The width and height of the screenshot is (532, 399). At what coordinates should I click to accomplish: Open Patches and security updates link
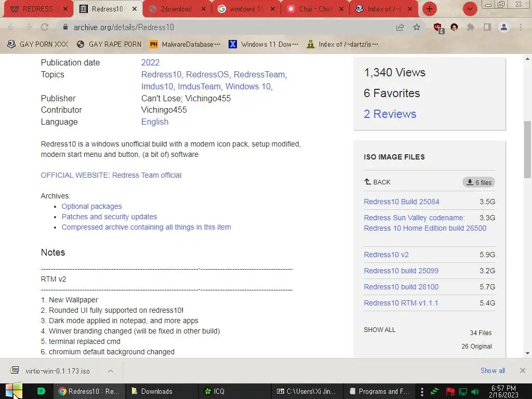point(109,217)
